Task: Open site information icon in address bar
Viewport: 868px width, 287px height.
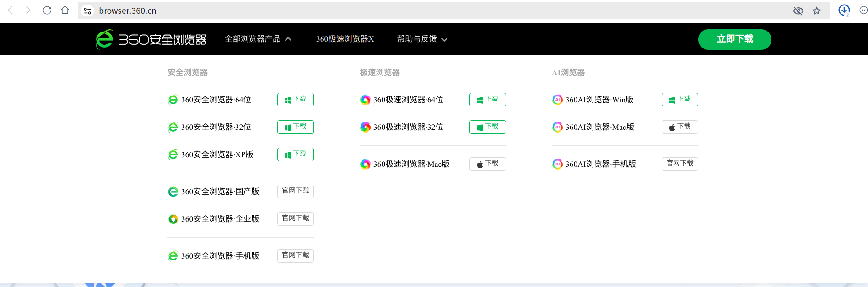Action: tap(87, 11)
